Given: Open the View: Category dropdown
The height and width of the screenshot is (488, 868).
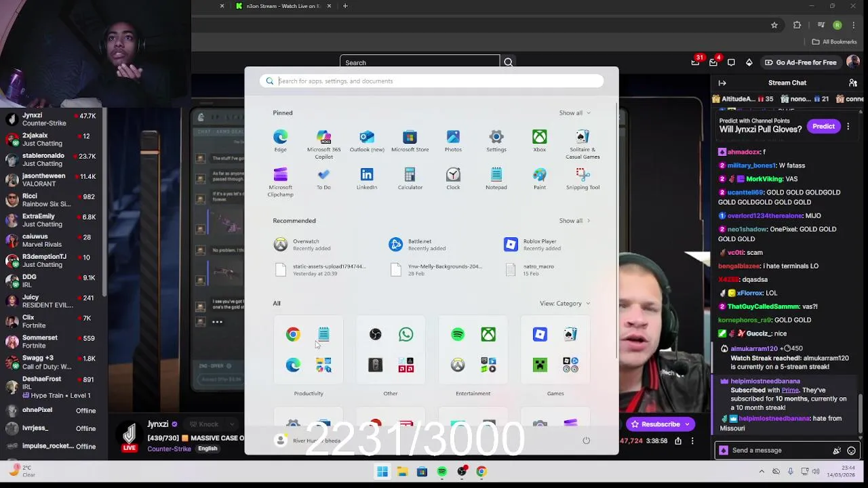Looking at the screenshot, I should click(x=565, y=303).
